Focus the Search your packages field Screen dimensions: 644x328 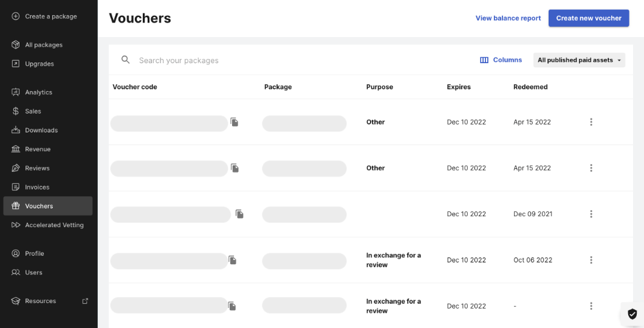pos(287,60)
